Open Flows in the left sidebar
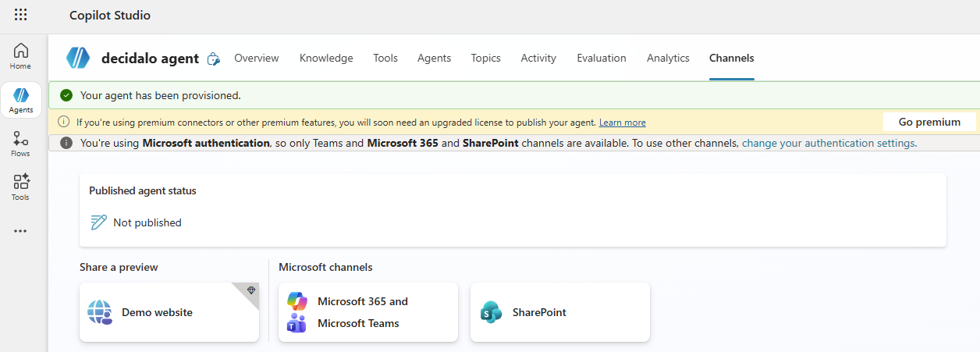This screenshot has height=352, width=980. 21,144
